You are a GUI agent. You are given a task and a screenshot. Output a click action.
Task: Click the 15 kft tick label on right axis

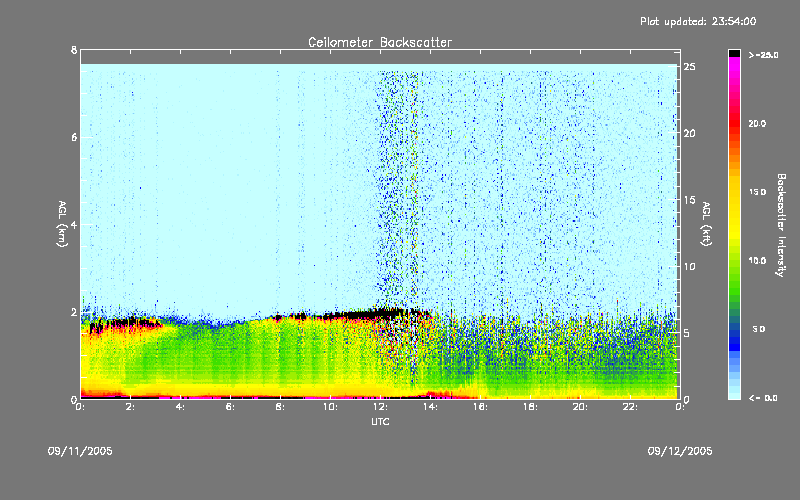690,200
